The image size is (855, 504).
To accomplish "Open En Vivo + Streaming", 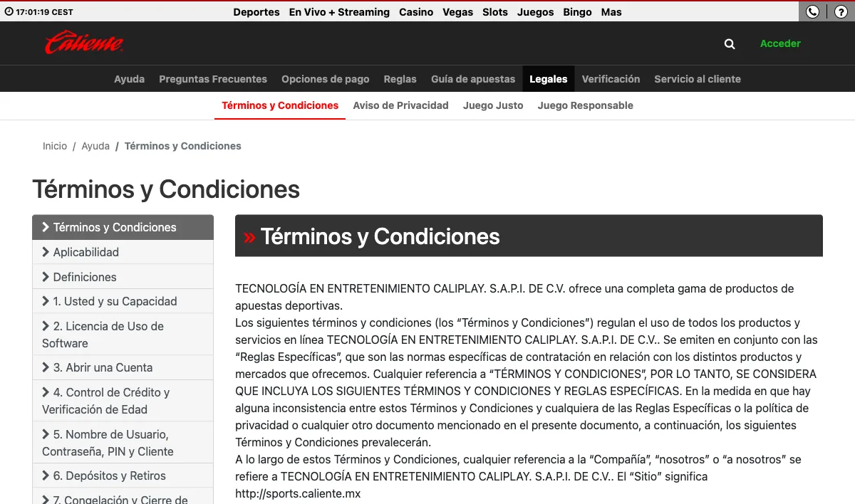I will [339, 12].
